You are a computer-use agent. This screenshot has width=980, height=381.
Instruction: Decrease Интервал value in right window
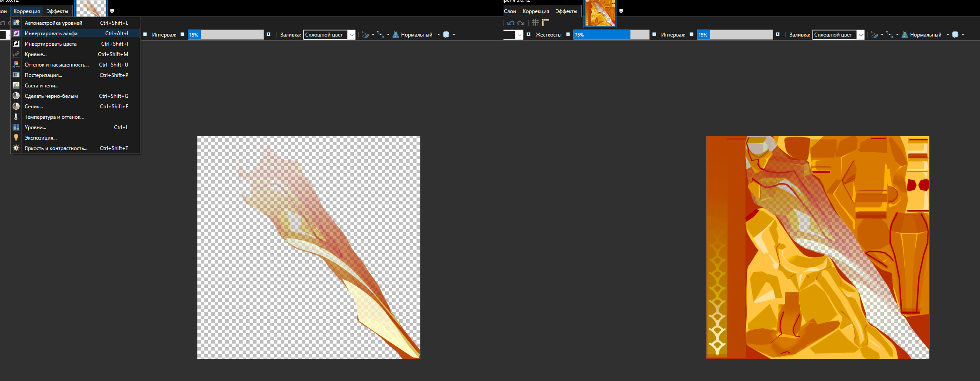click(691, 34)
